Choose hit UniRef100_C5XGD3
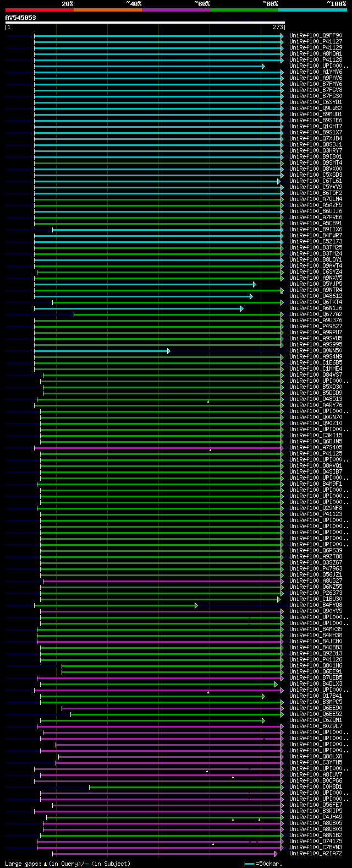The height and width of the screenshot is (868, 352). [316, 175]
